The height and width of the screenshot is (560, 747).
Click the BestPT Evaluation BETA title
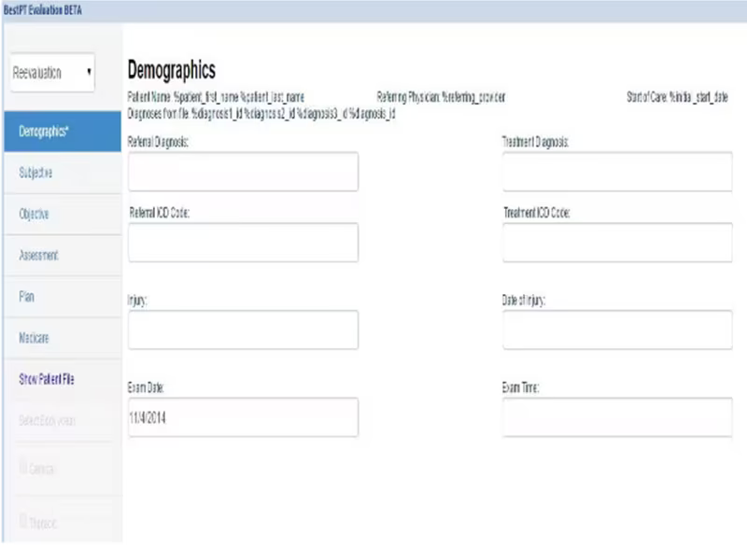43,10
